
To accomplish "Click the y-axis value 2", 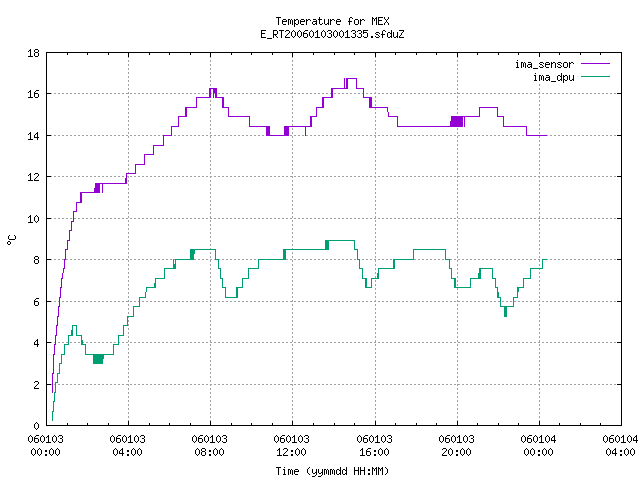I will [x=37, y=384].
